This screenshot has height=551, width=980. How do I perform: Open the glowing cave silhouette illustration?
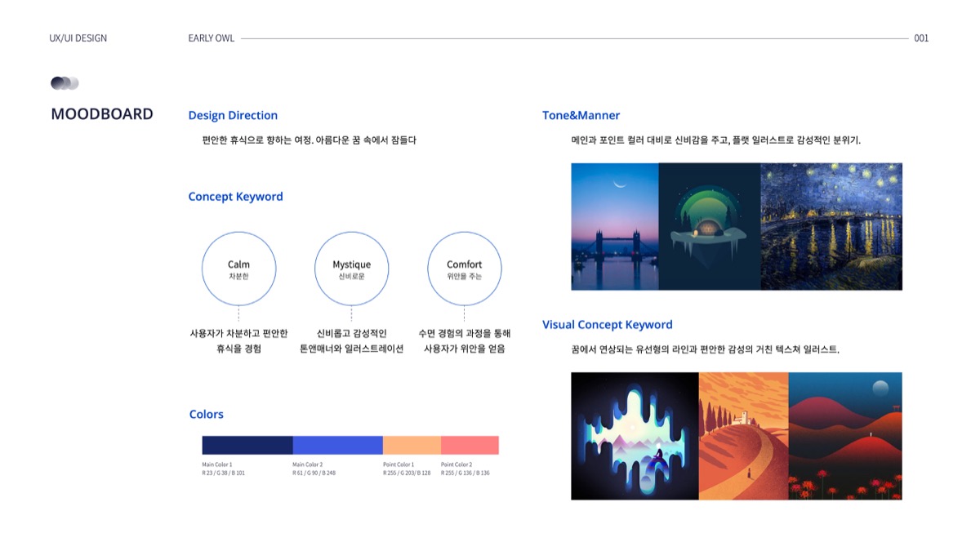click(x=635, y=436)
